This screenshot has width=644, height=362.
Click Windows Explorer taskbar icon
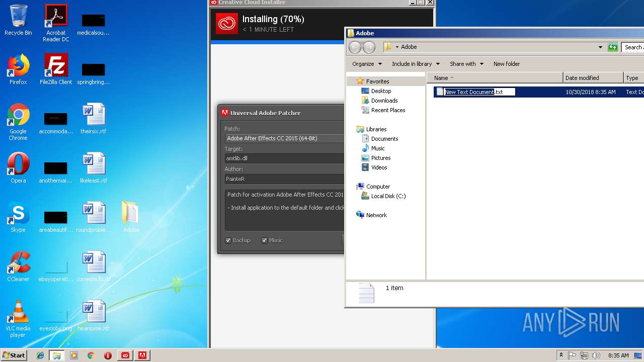click(57, 355)
